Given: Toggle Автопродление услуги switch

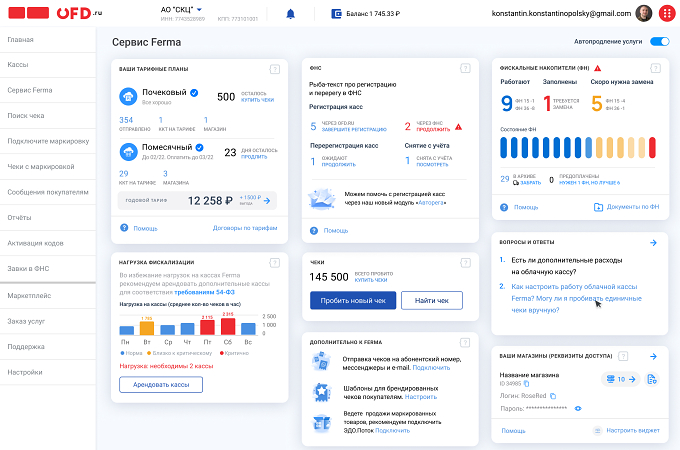Looking at the screenshot, I should 660,42.
